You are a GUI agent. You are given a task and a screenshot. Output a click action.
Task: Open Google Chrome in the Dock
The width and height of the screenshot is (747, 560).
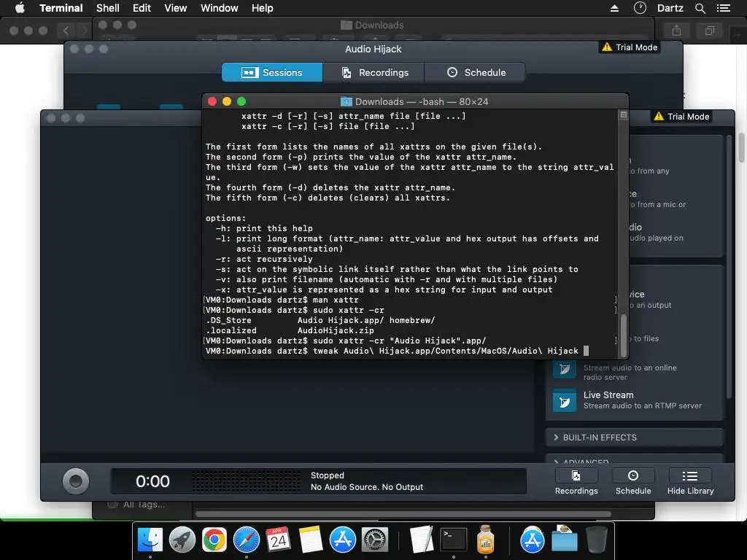click(x=214, y=540)
